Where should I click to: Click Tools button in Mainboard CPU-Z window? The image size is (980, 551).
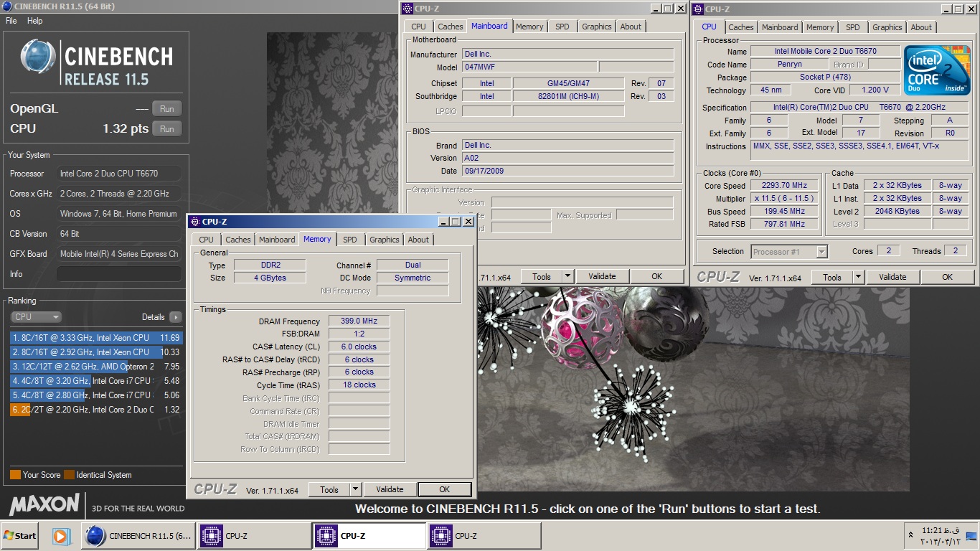tap(542, 276)
